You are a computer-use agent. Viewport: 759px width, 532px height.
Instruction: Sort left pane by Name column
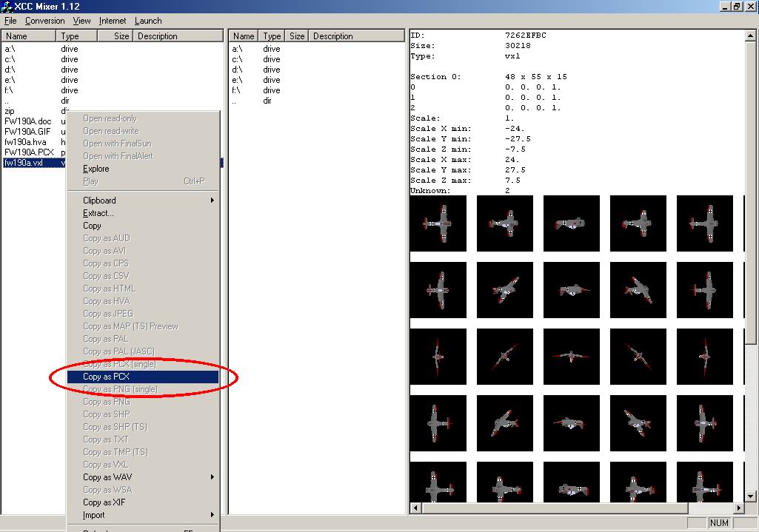point(29,36)
